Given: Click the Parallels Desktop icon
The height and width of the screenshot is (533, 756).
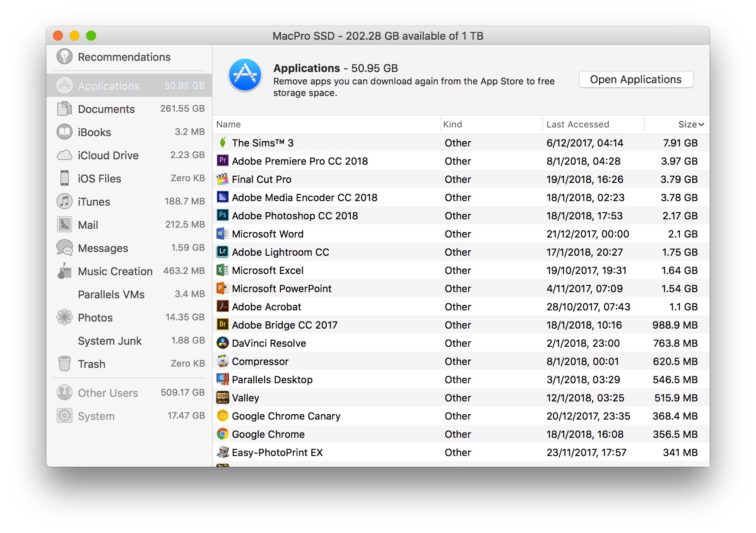Looking at the screenshot, I should click(x=223, y=379).
